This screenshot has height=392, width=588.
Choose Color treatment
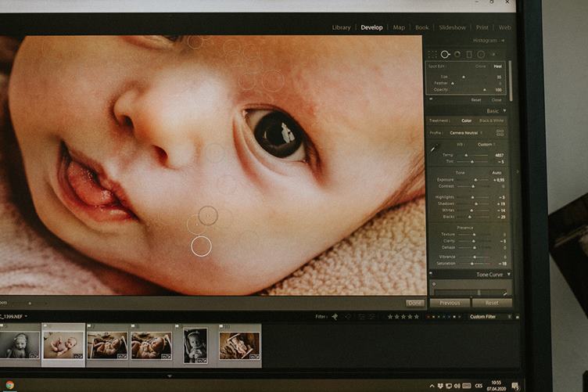(x=467, y=120)
